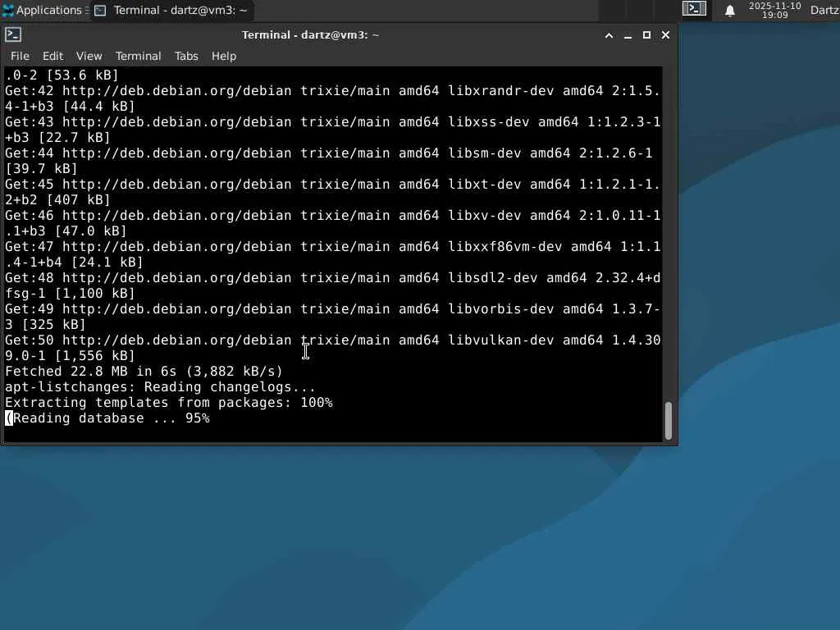
Task: Click the Dartz user label in the panel
Action: tap(824, 10)
